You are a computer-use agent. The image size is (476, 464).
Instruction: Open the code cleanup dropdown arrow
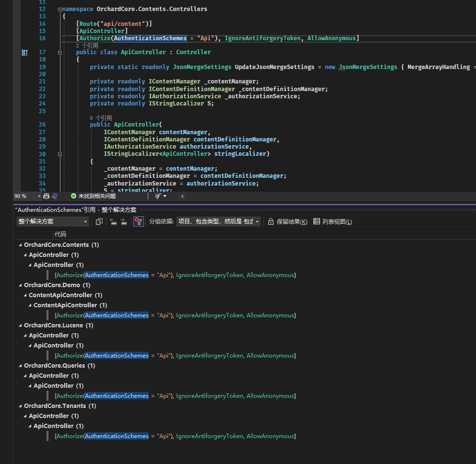[x=165, y=196]
